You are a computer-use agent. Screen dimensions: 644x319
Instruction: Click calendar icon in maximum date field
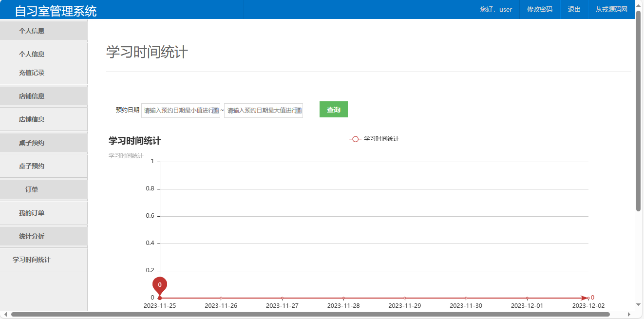click(x=298, y=111)
